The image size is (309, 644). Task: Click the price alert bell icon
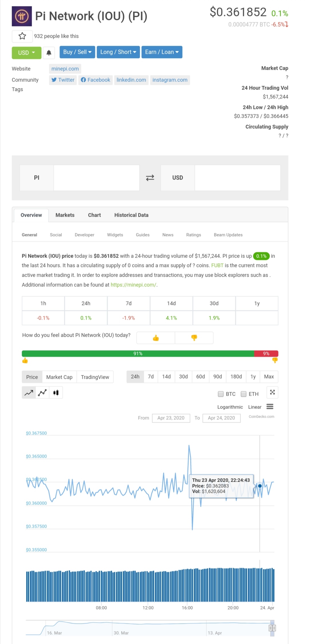[49, 53]
